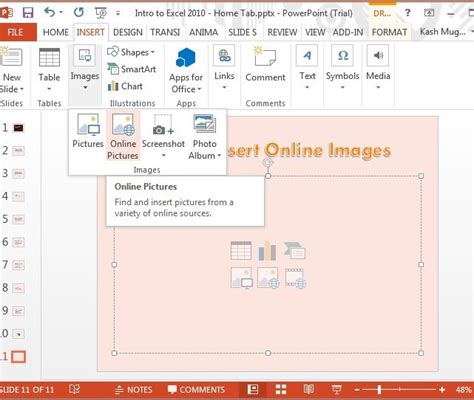Open the TRANSITIONS ribbon tab

165,32
